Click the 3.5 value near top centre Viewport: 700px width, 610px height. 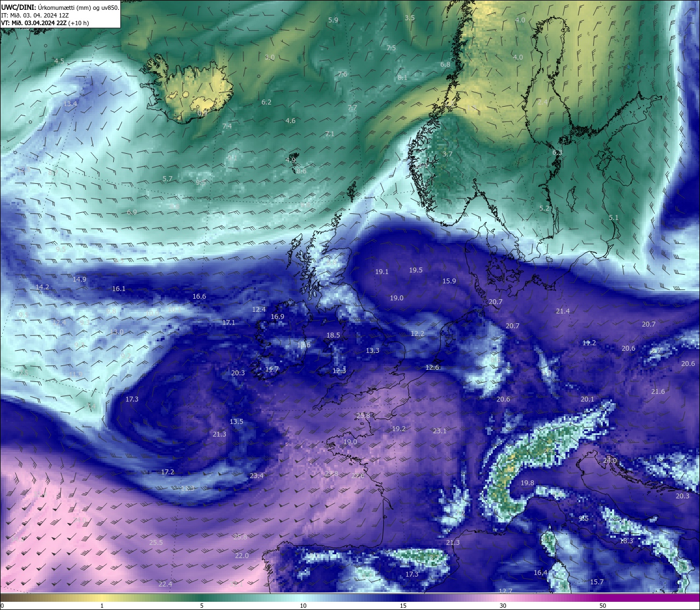point(410,18)
